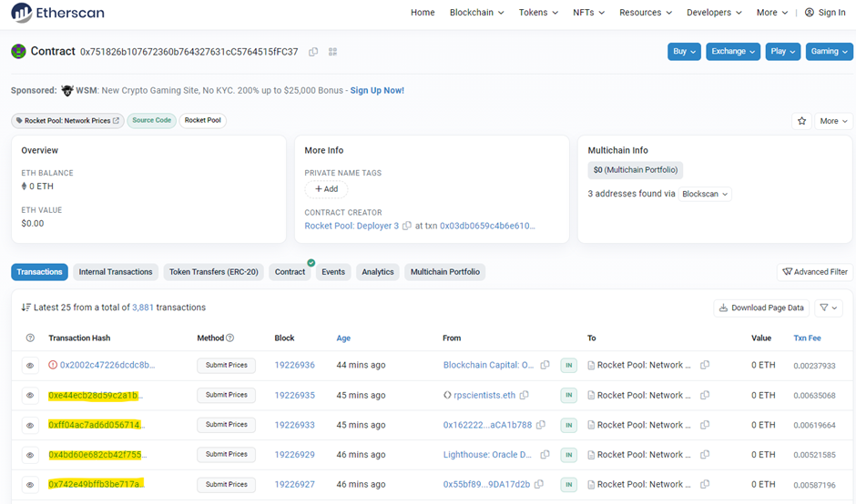This screenshot has height=504, width=856.
Task: Click the $0 Multichain Portfolio badge
Action: tap(635, 170)
